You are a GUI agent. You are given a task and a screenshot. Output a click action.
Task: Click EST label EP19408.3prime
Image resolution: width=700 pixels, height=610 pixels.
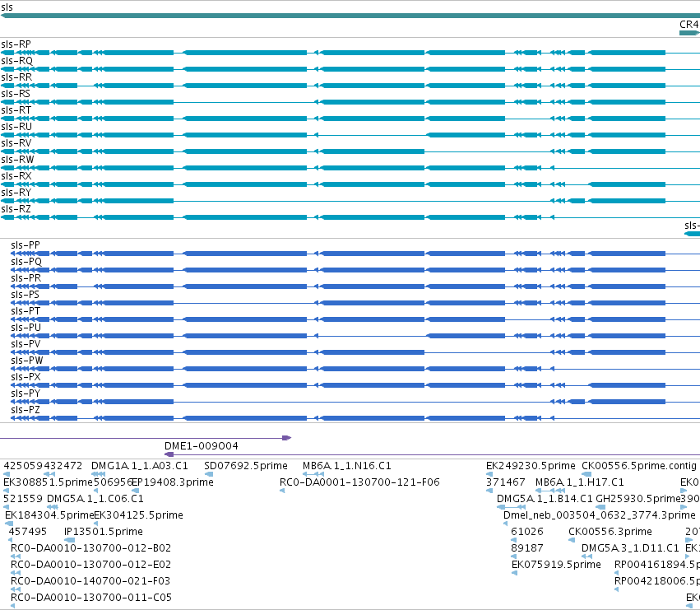click(x=173, y=482)
